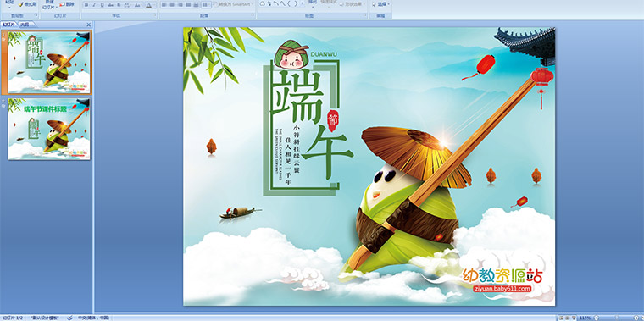Screen dimensions: 644x321
Task: Select the second slide thumbnail
Action: click(x=49, y=129)
